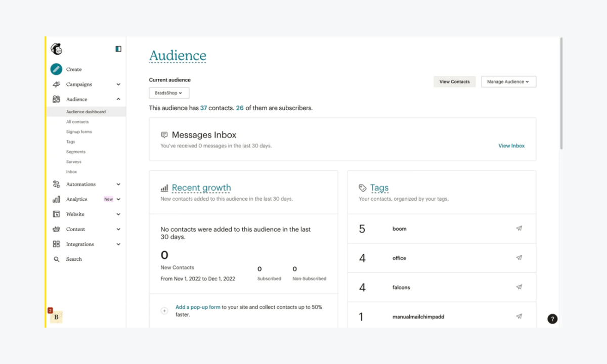Click the Search label in sidebar
This screenshot has height=364, width=607.
[74, 259]
